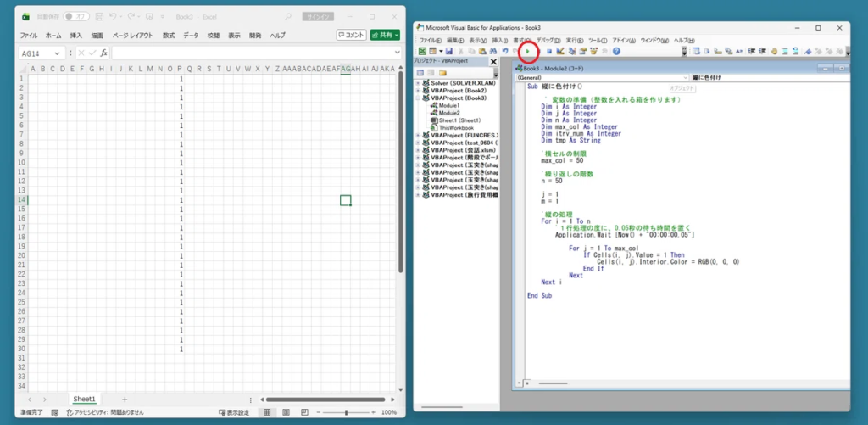
Task: Toggle the AutoSave switch in Excel
Action: [76, 16]
